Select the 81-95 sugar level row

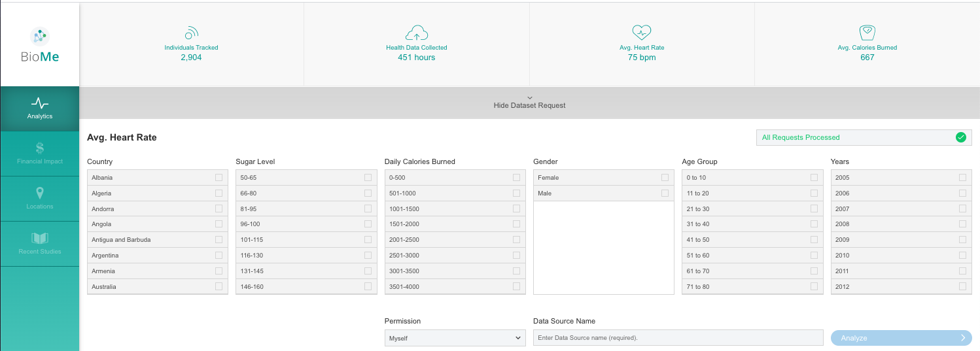306,209
